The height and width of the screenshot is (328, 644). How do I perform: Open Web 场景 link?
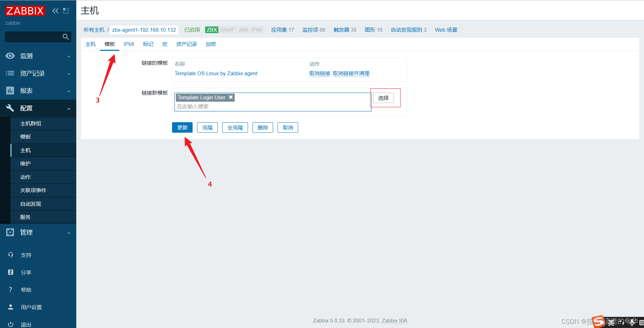[446, 30]
